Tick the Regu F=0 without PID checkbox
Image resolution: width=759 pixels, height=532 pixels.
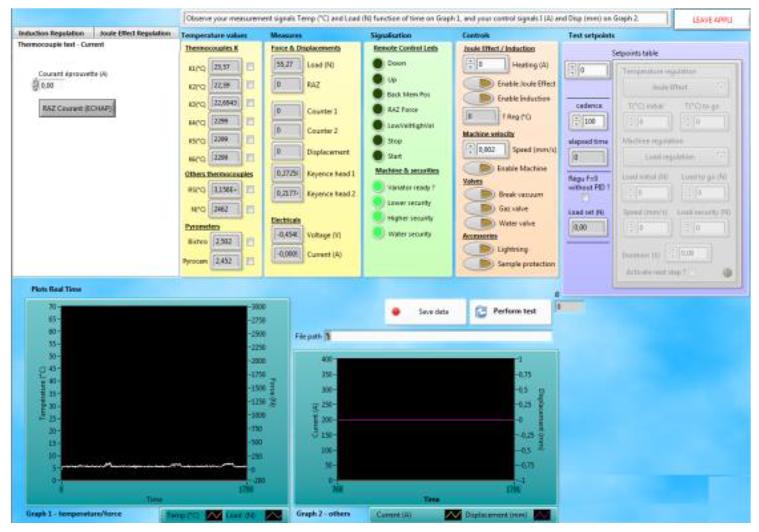point(585,197)
